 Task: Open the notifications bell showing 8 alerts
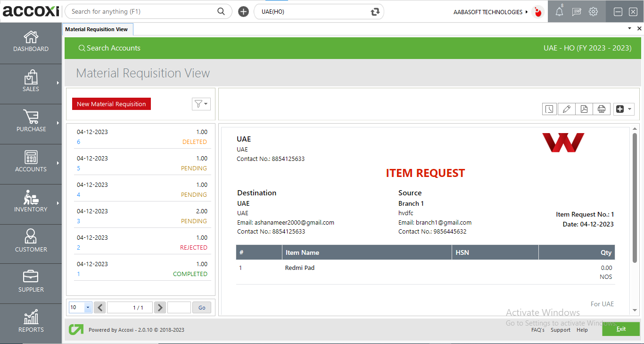[x=559, y=12]
